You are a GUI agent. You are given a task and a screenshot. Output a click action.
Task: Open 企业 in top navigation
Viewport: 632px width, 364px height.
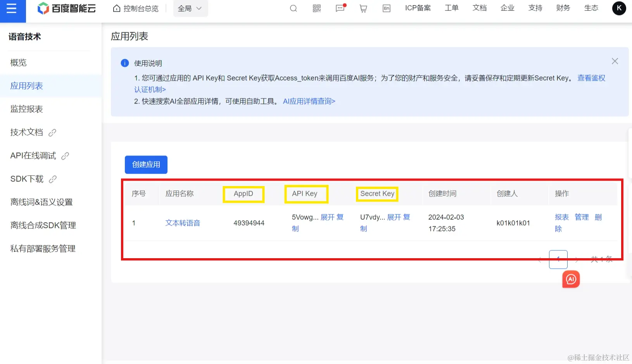point(508,8)
